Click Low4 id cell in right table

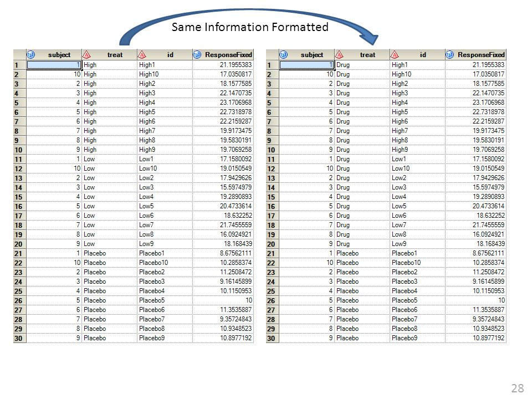(x=417, y=197)
